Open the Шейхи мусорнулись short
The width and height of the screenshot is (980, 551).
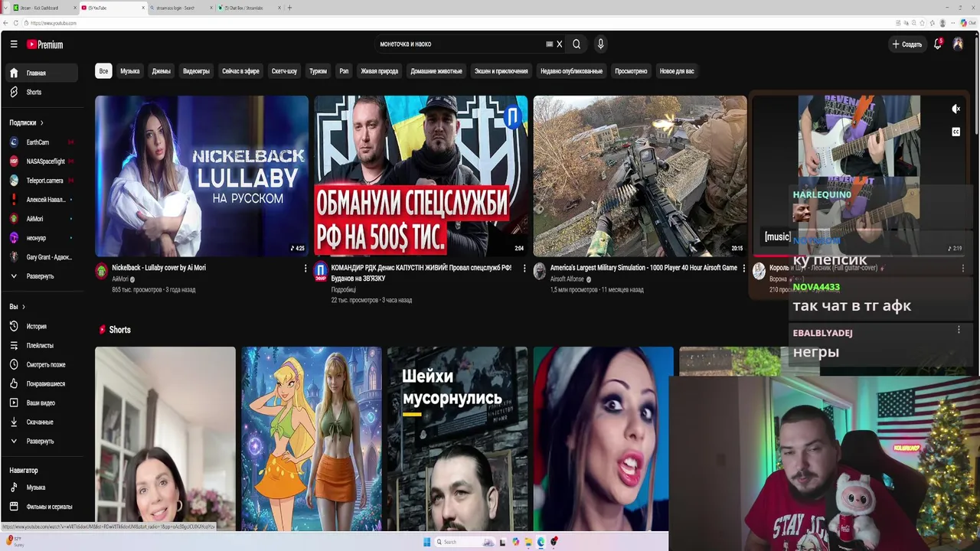tap(457, 439)
